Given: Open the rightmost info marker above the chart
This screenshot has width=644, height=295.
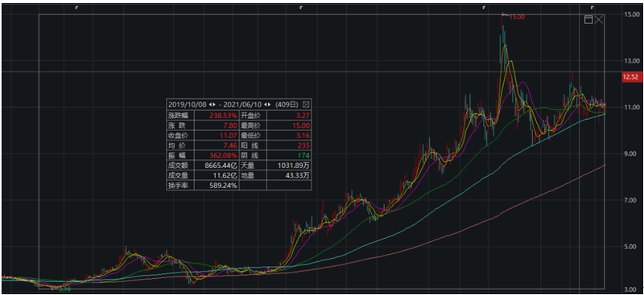Looking at the screenshot, I should pos(592,7).
